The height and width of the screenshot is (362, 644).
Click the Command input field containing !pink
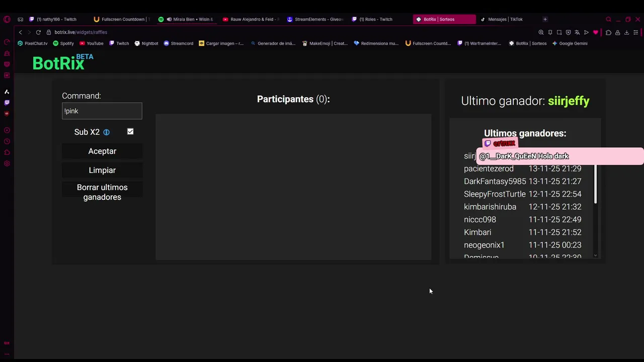102,111
